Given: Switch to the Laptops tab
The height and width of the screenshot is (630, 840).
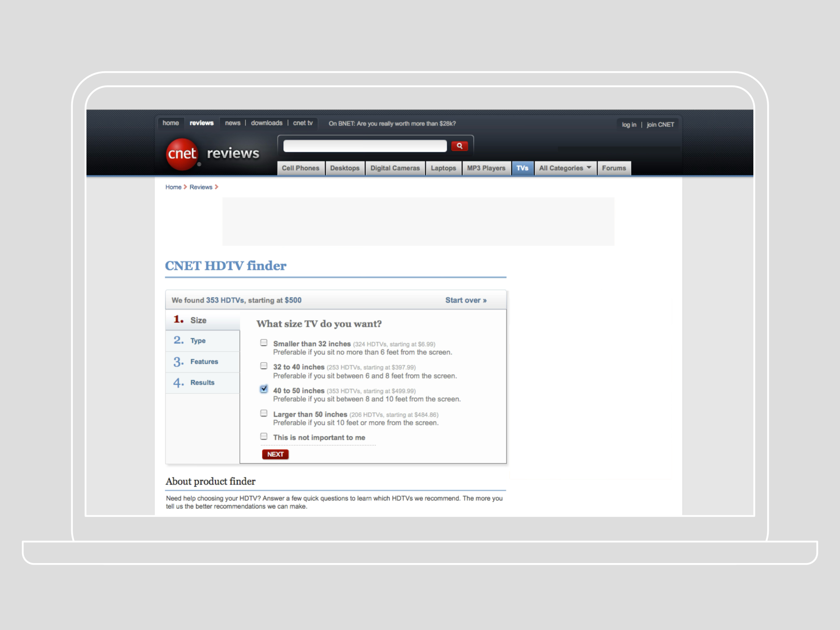Looking at the screenshot, I should [x=443, y=168].
